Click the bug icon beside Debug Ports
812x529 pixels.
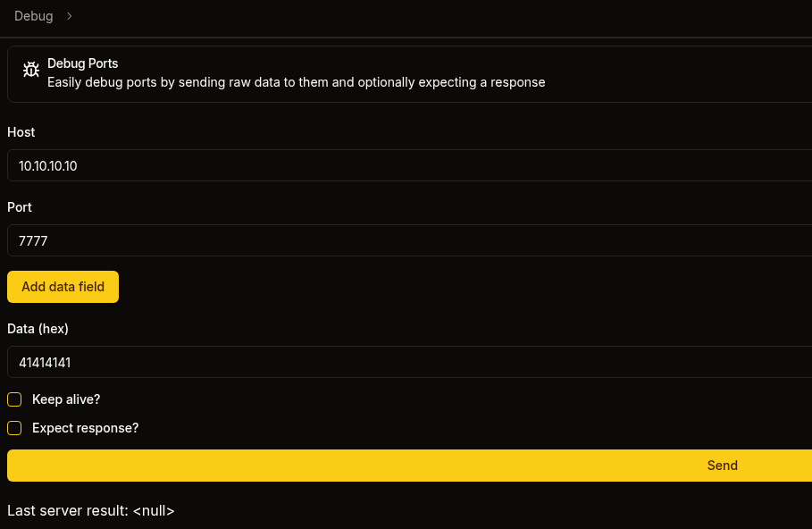click(x=30, y=69)
